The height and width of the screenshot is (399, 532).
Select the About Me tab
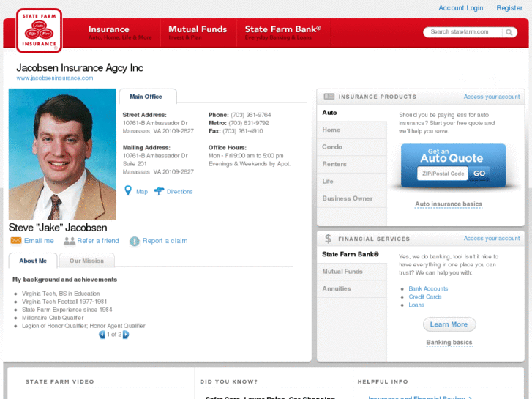coord(33,261)
